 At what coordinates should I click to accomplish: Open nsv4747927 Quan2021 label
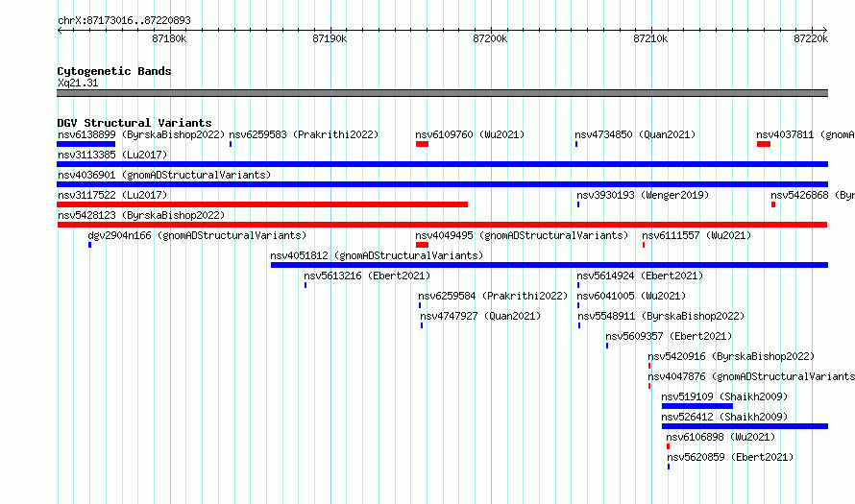click(480, 316)
